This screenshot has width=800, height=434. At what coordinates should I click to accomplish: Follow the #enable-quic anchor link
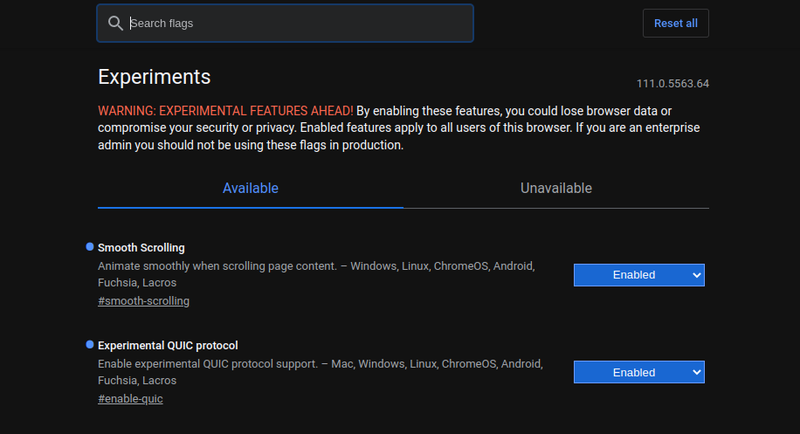(x=130, y=399)
